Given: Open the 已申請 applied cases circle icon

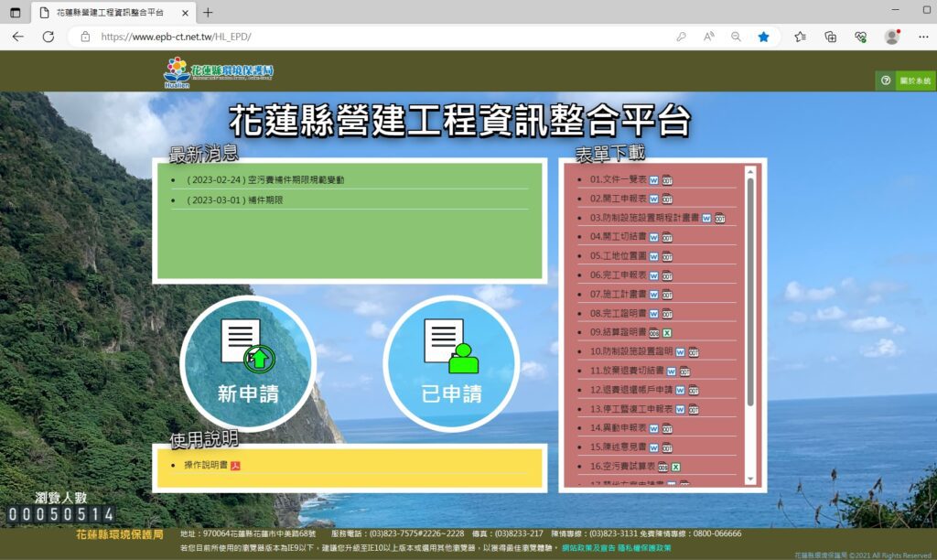Looking at the screenshot, I should 451,363.
